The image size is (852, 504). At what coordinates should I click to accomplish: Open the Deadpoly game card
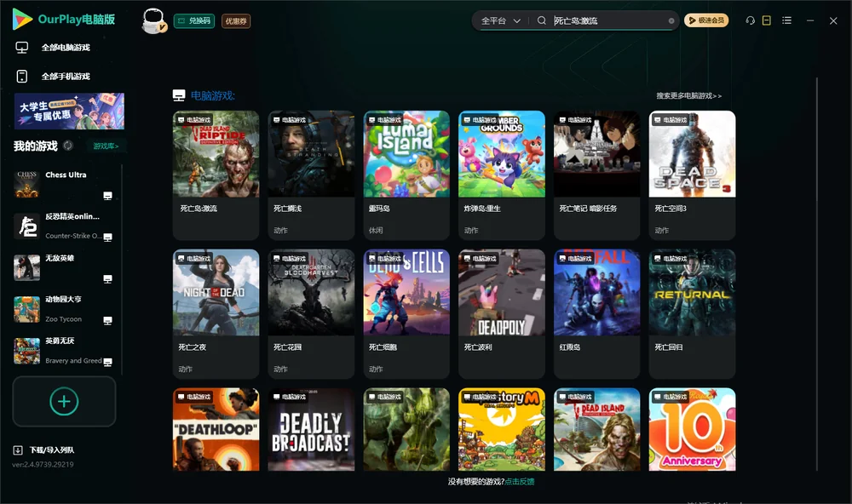tap(502, 313)
